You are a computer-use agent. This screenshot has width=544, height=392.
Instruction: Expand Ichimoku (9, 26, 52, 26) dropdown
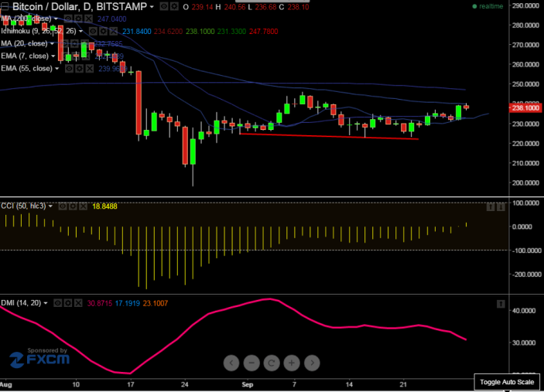80,32
